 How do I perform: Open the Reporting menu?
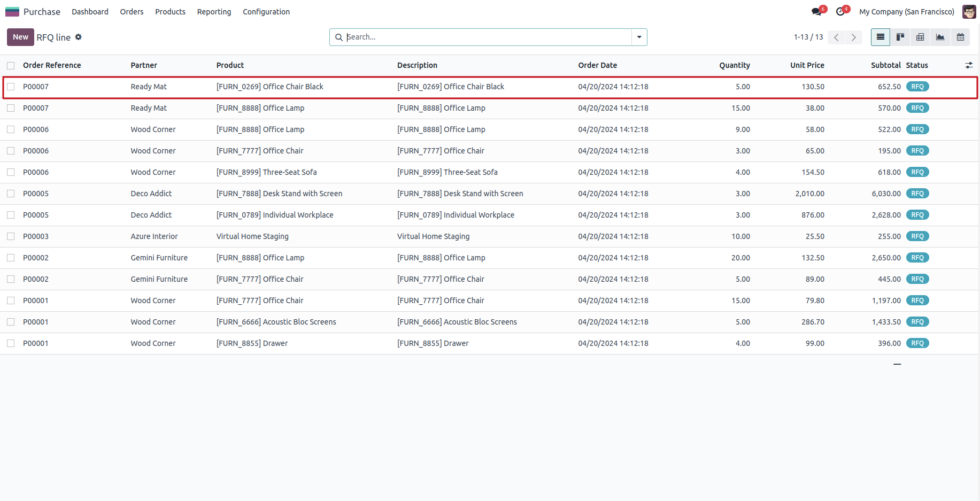pyautogui.click(x=214, y=12)
